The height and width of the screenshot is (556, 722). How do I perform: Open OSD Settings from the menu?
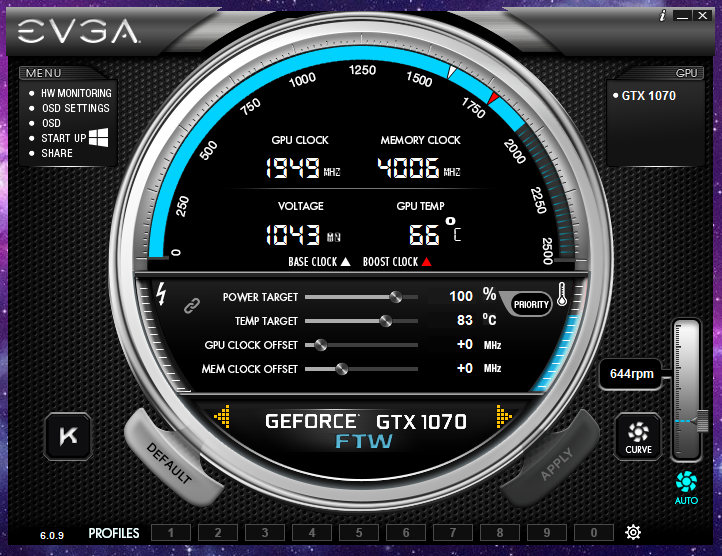click(76, 108)
